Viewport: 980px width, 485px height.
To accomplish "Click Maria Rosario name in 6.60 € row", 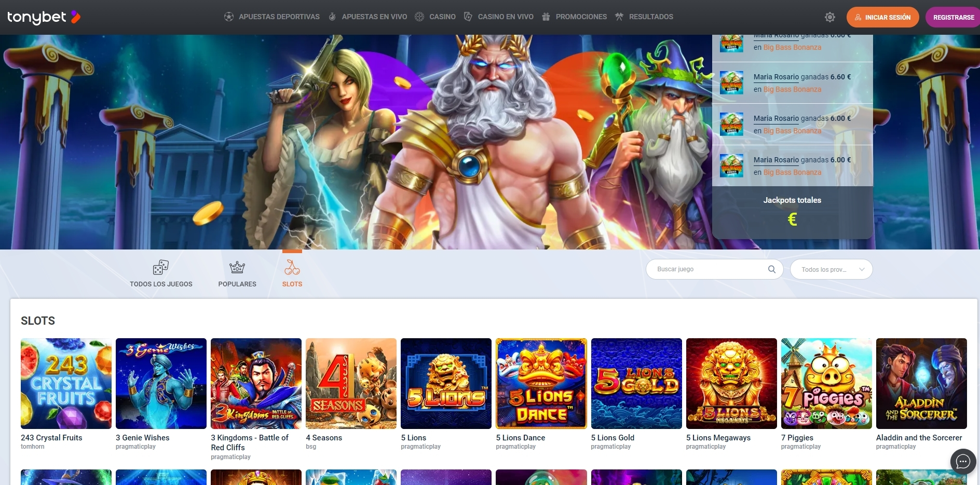I will tap(776, 77).
